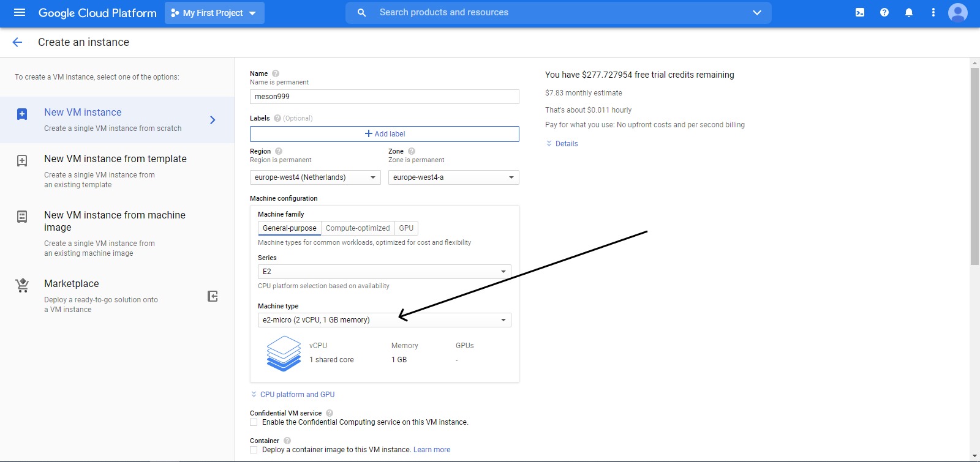Click the "1 GB" memory value
Image resolution: width=980 pixels, height=462 pixels.
399,360
